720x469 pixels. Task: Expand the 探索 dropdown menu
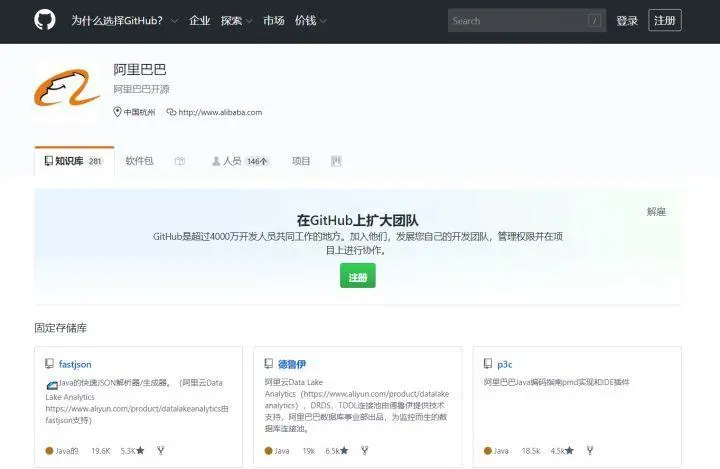[x=236, y=20]
